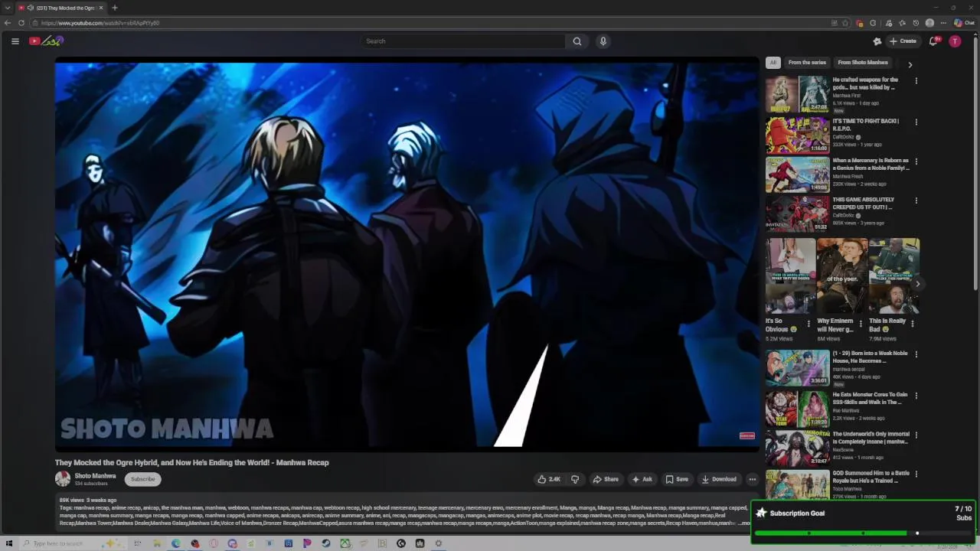This screenshot has width=980, height=551.
Task: Focus the YouTube search box
Action: 463,41
